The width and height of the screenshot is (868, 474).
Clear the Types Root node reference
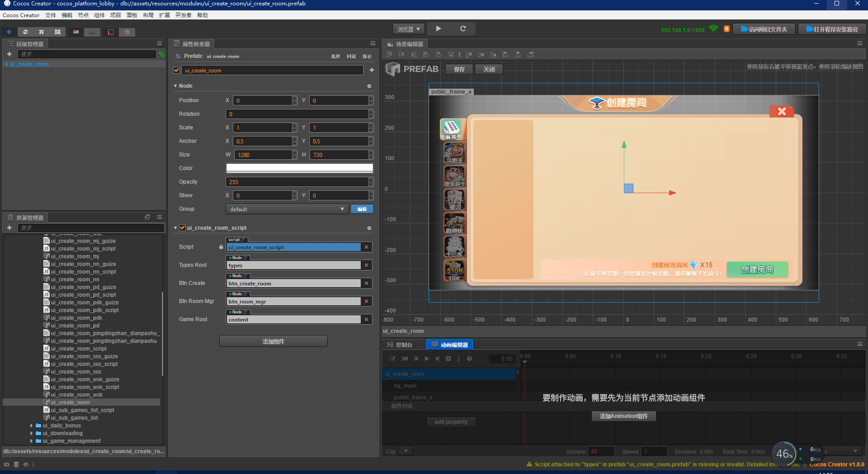[367, 265]
